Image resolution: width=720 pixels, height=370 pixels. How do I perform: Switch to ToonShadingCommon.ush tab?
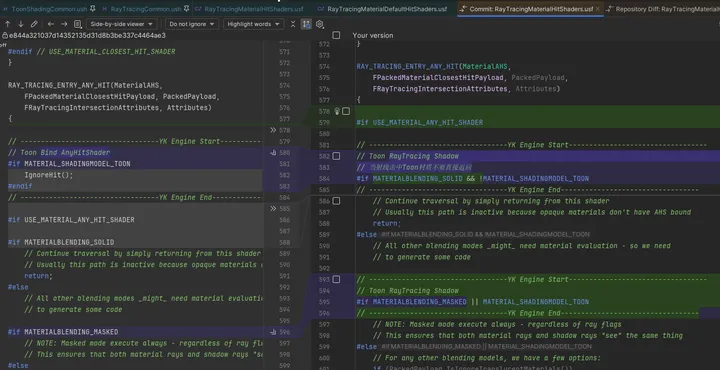[49, 9]
